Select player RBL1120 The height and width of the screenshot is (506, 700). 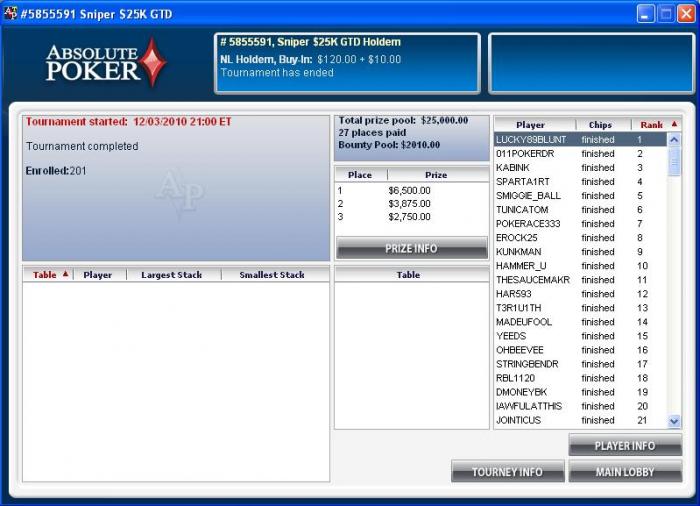click(580, 378)
